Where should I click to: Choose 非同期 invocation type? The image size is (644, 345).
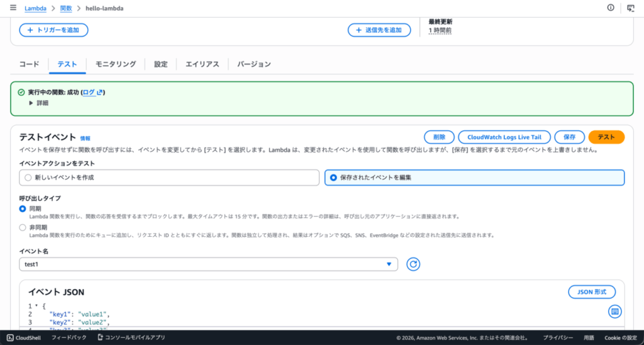click(x=23, y=227)
